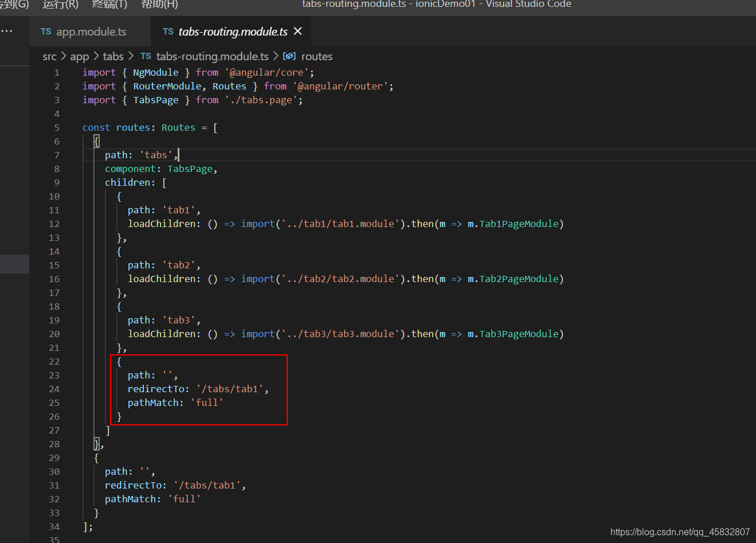
Task: Click Tab2PageModule identifier
Action: [519, 279]
